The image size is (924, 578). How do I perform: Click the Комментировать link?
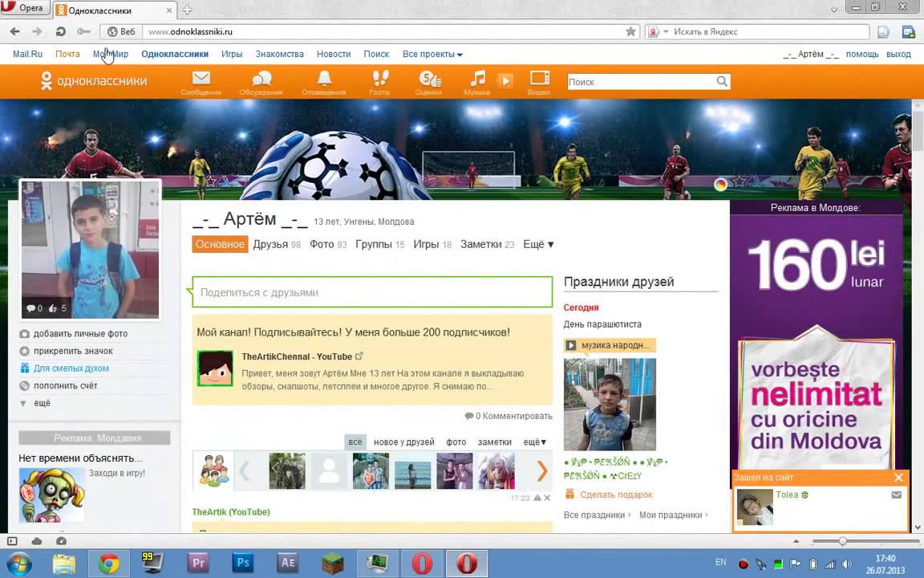click(x=517, y=416)
